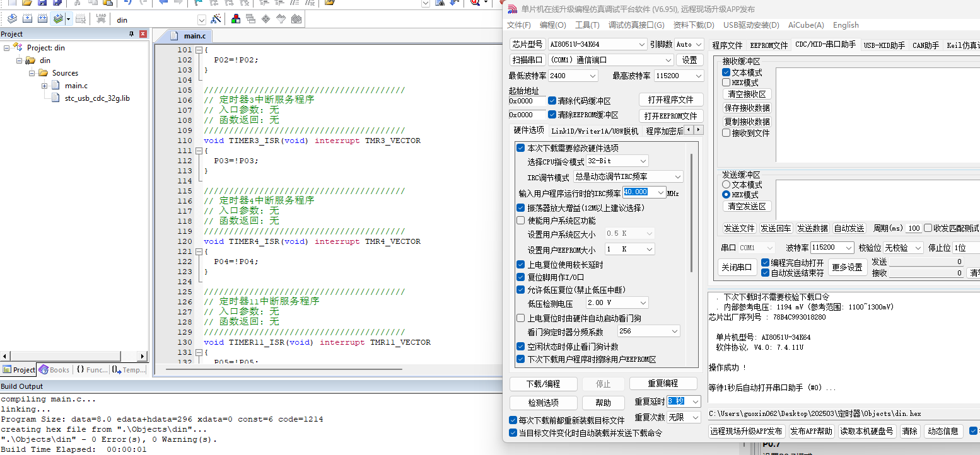
Task: Collapse the 'Project: din' root node
Action: [x=6, y=48]
